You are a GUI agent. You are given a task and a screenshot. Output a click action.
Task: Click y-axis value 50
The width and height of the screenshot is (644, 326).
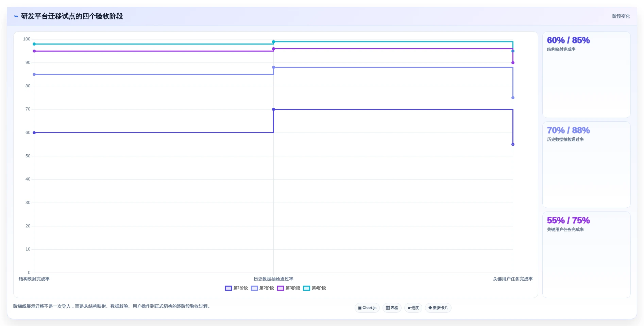pos(28,156)
